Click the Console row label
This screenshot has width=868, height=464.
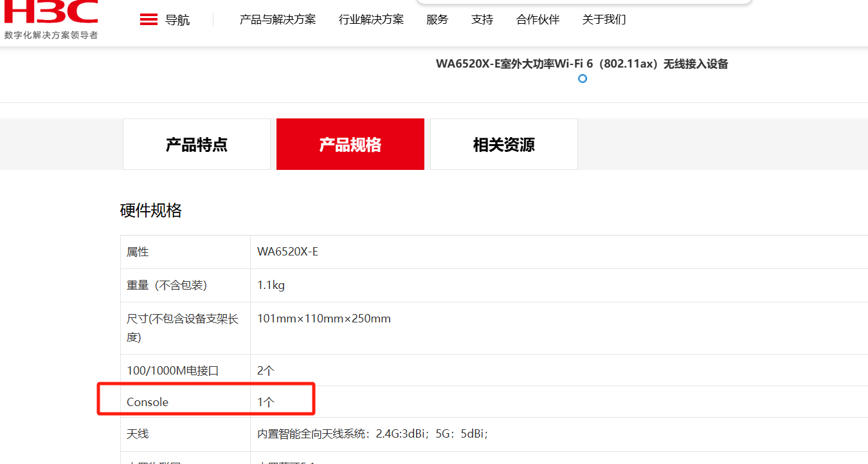click(148, 402)
